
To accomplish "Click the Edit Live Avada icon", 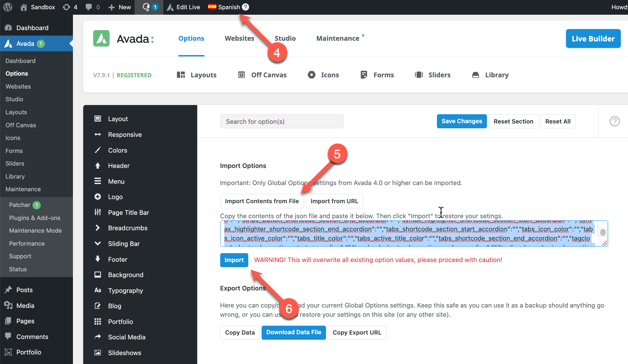I will (x=170, y=7).
